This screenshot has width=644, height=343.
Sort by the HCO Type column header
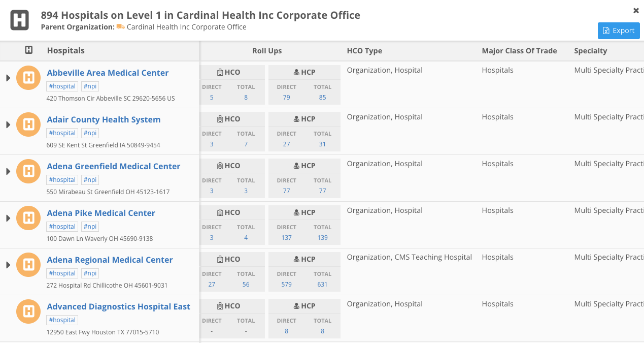point(364,51)
